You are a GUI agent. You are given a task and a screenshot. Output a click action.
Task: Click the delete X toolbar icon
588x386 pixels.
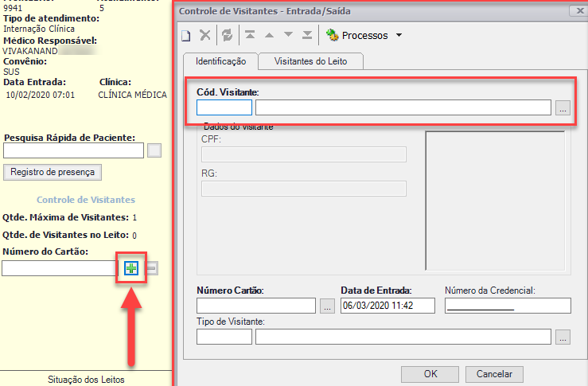[205, 35]
